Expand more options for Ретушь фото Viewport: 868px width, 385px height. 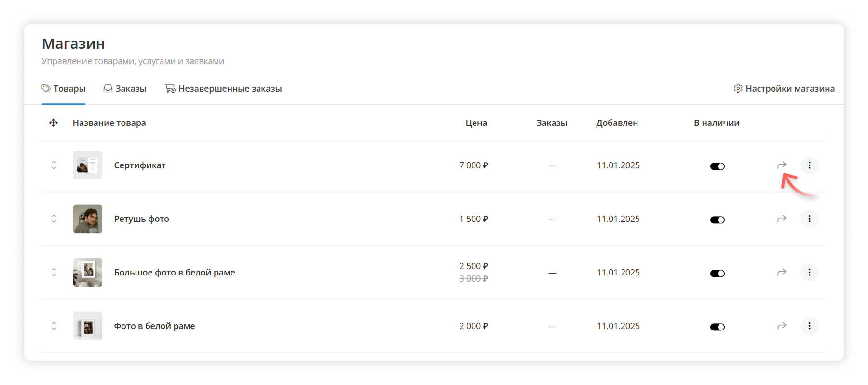(x=809, y=219)
